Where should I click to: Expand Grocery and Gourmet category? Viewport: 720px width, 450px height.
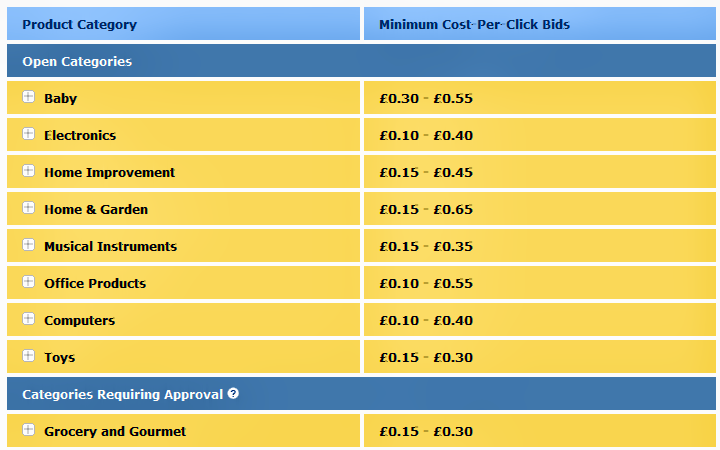[28, 431]
